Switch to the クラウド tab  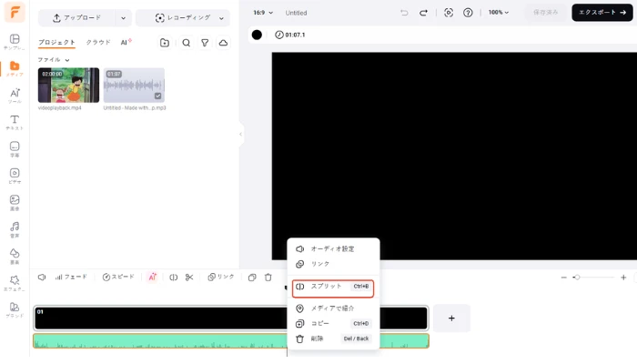(x=98, y=42)
